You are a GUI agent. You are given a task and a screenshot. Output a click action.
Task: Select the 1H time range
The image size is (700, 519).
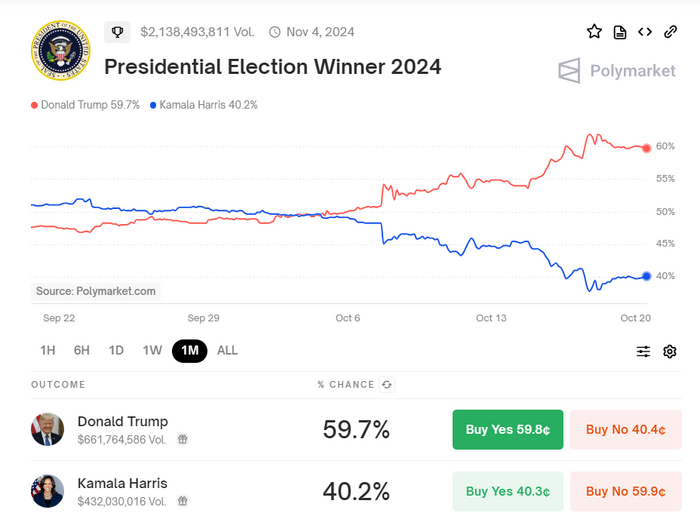coord(47,350)
